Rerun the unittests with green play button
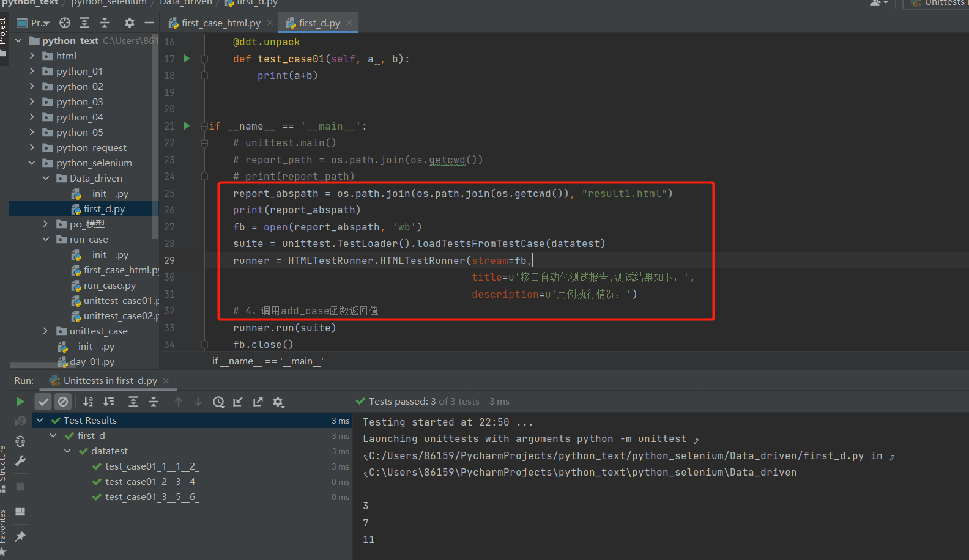This screenshot has height=560, width=969. coord(20,402)
